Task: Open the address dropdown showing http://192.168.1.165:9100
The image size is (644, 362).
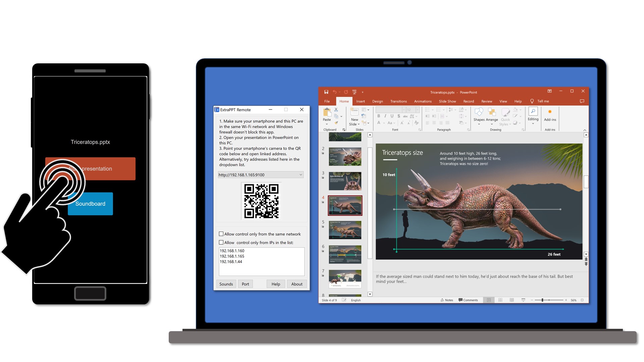Action: [261, 175]
